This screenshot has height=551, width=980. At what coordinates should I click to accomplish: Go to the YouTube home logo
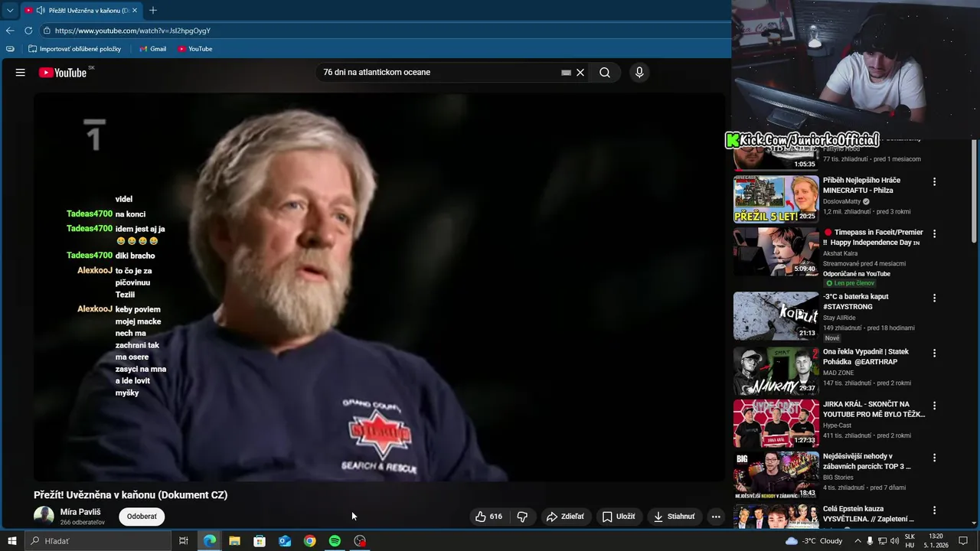[x=63, y=73]
